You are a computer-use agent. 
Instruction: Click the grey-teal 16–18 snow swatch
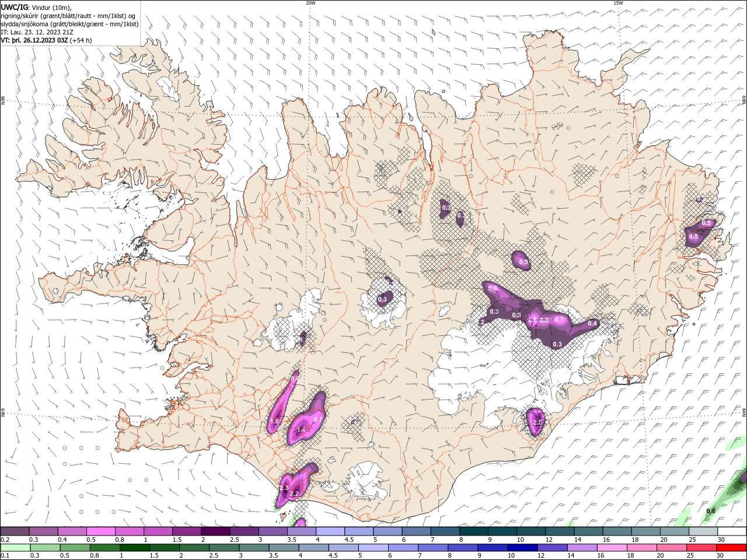point(617,531)
